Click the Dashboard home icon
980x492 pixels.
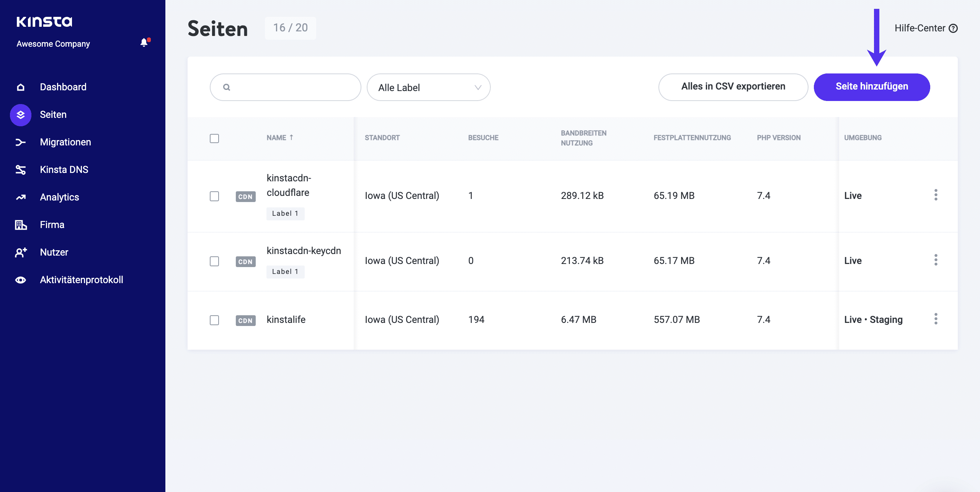click(21, 87)
